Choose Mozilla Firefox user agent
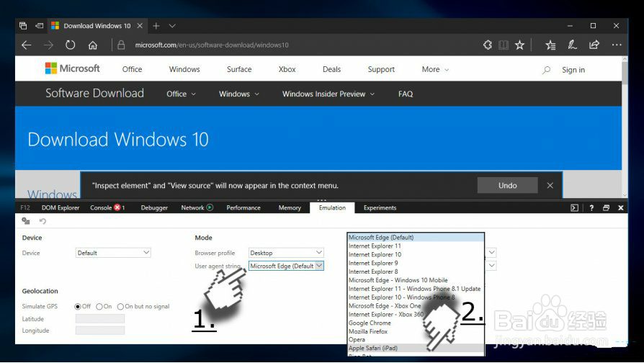644x363 pixels. coord(416,331)
